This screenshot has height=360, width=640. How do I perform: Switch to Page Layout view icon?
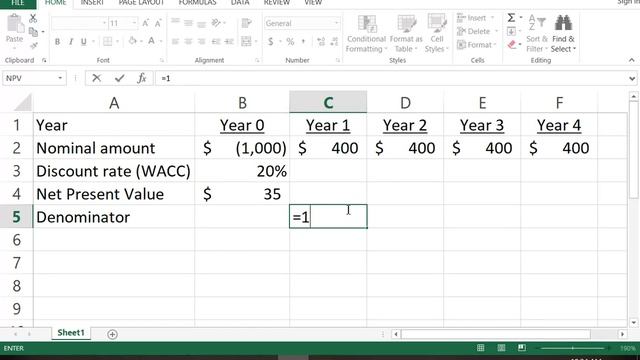[x=501, y=348]
